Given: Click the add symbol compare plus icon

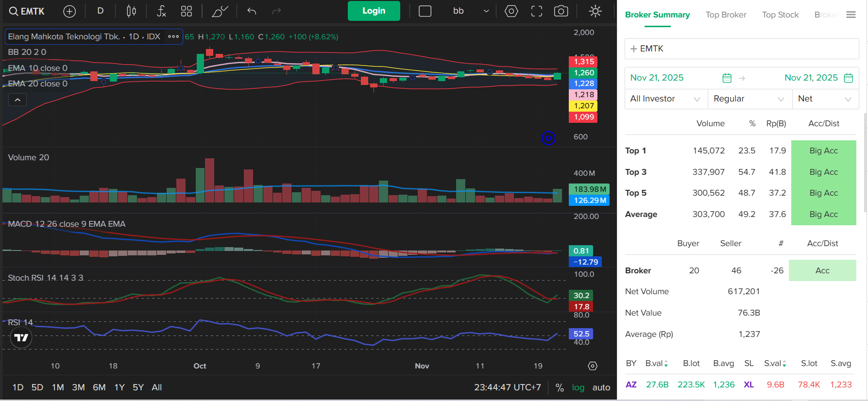Looking at the screenshot, I should (x=69, y=11).
